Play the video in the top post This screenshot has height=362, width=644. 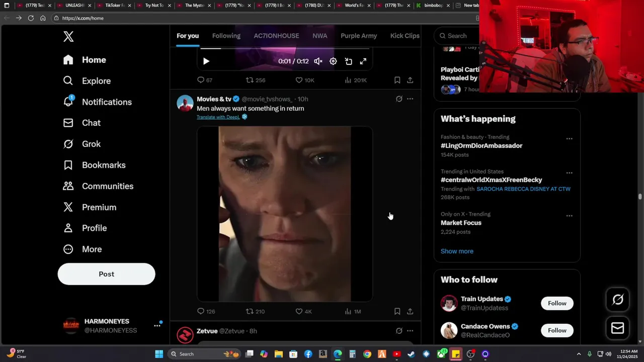206,61
